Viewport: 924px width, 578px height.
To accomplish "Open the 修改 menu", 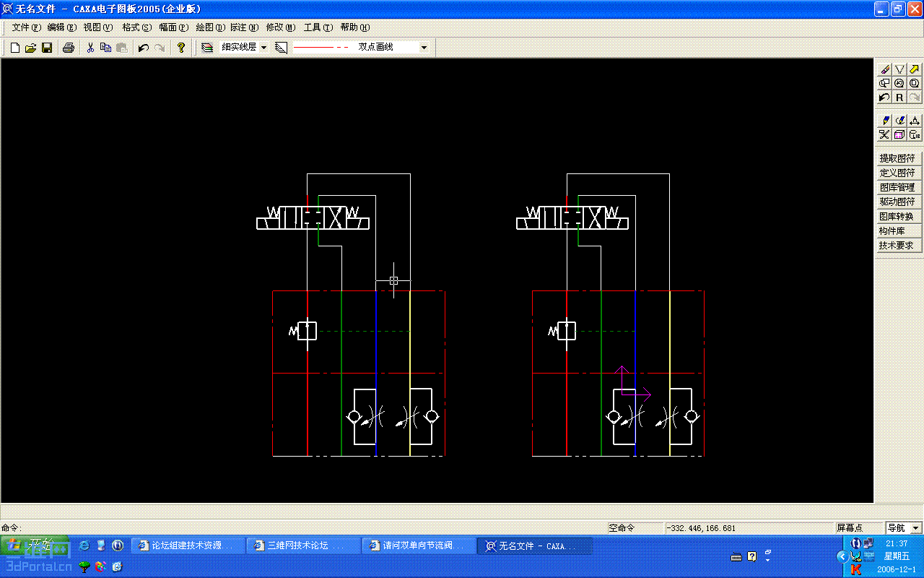I will (281, 27).
